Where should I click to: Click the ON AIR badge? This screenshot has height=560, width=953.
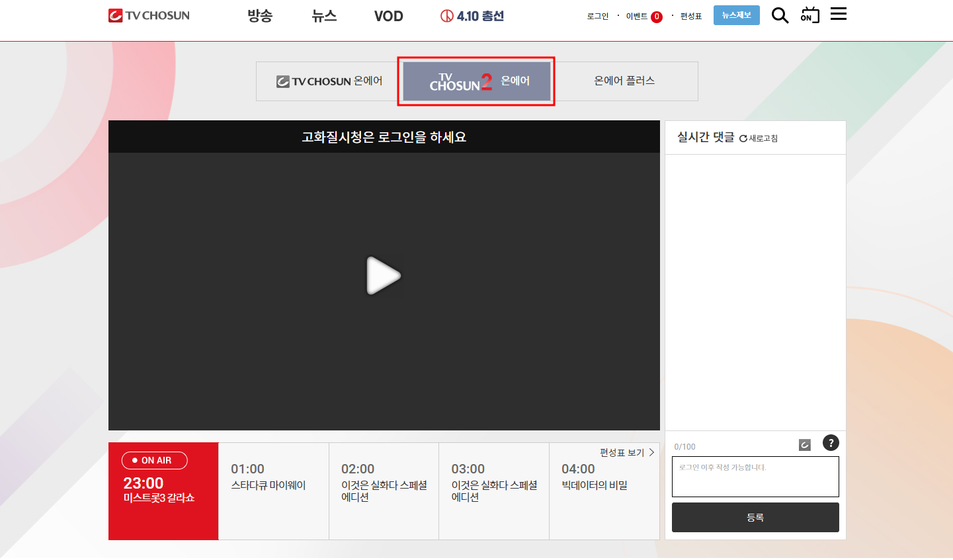coord(155,460)
